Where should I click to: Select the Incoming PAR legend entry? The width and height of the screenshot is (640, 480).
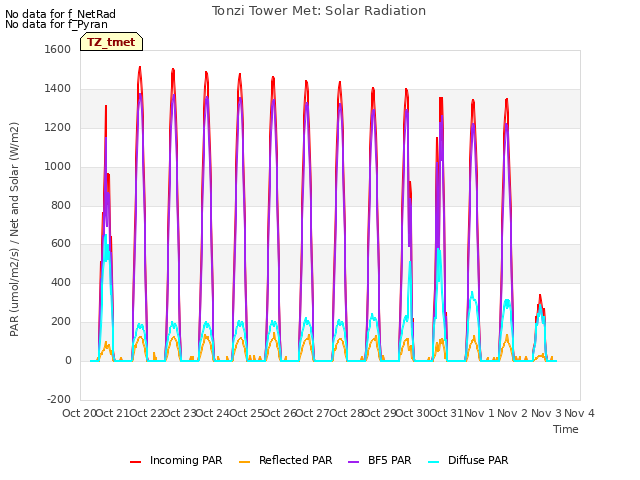pos(176,460)
